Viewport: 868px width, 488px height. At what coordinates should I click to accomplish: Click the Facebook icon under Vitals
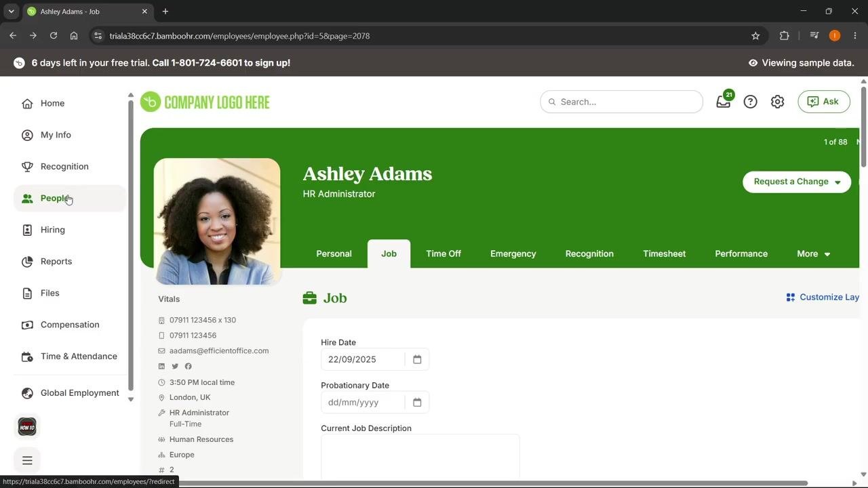coord(189,367)
